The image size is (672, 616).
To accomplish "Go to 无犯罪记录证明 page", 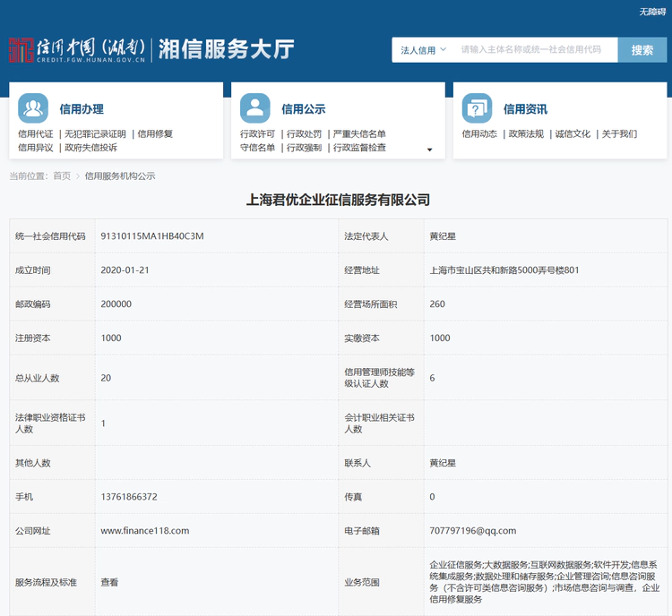I will click(x=95, y=134).
